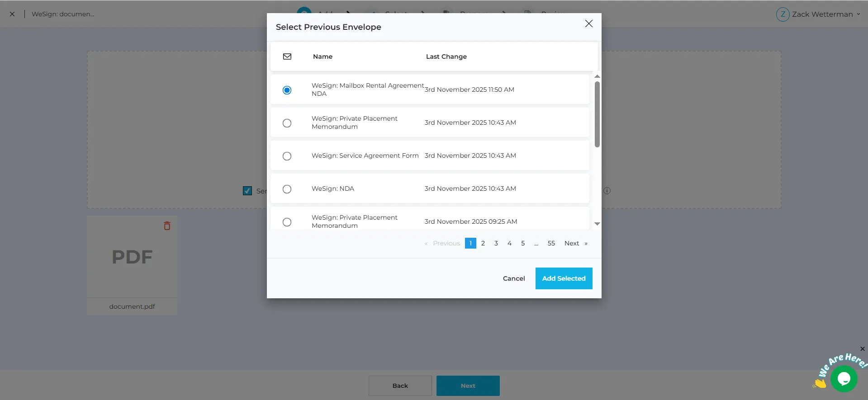Image resolution: width=868 pixels, height=400 pixels.
Task: Click the Add Selected button
Action: click(564, 278)
